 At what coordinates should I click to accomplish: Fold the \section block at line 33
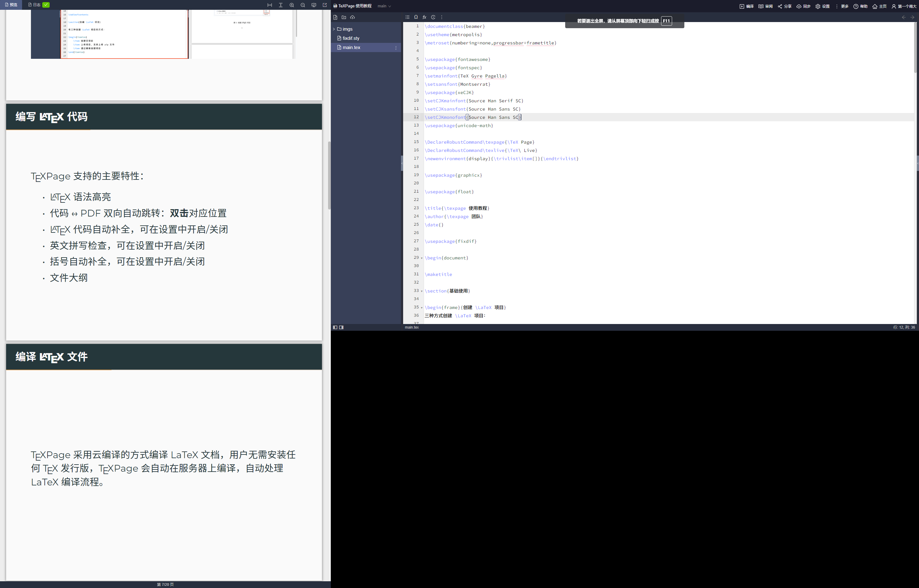click(x=422, y=291)
